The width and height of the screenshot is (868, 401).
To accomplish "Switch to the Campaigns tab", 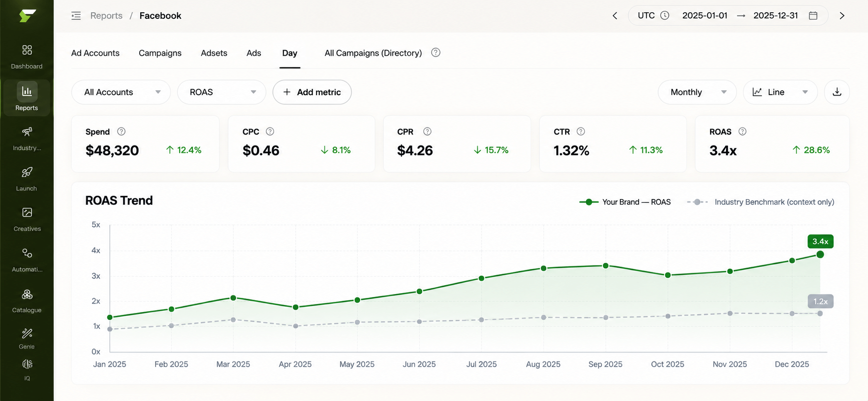I will [x=160, y=53].
